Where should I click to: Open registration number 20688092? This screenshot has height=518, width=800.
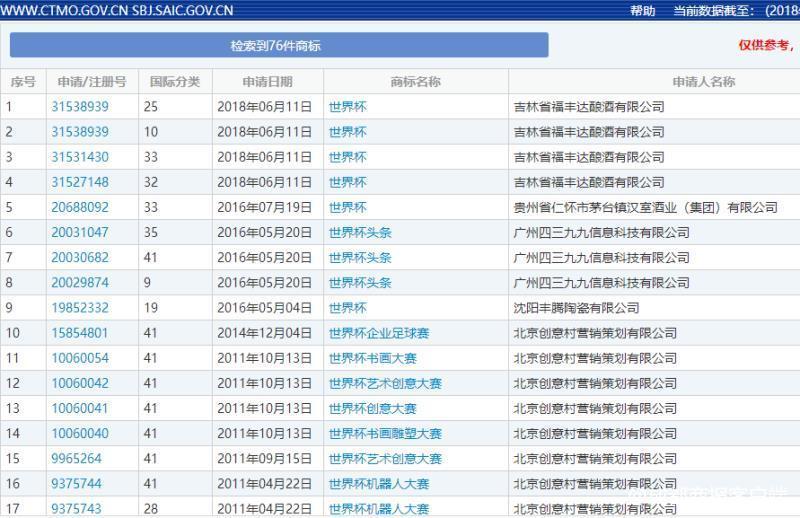(x=80, y=207)
